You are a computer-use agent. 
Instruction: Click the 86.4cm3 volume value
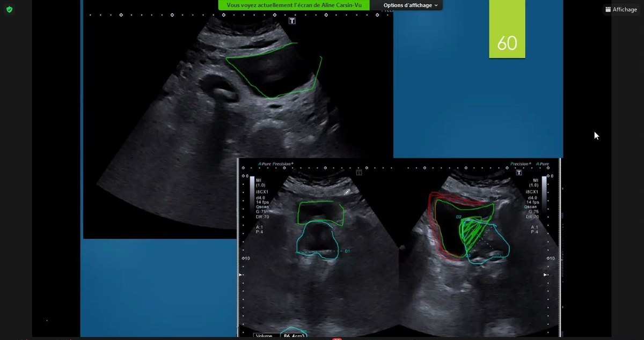click(x=294, y=336)
